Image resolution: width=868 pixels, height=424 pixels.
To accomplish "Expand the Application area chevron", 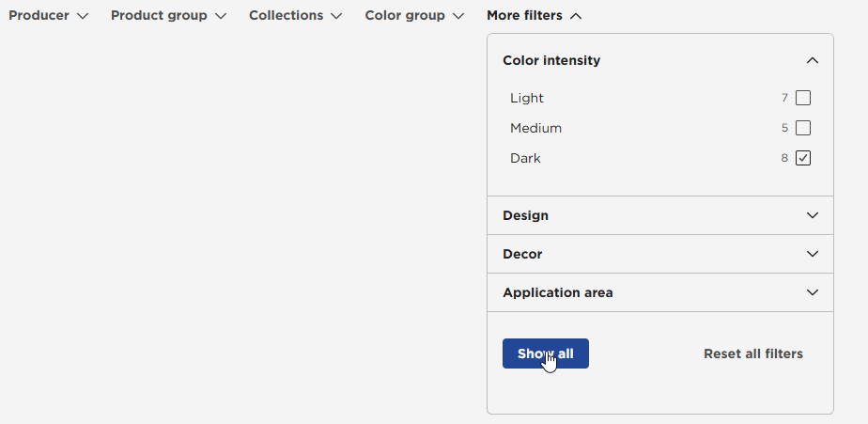I will [x=813, y=292].
